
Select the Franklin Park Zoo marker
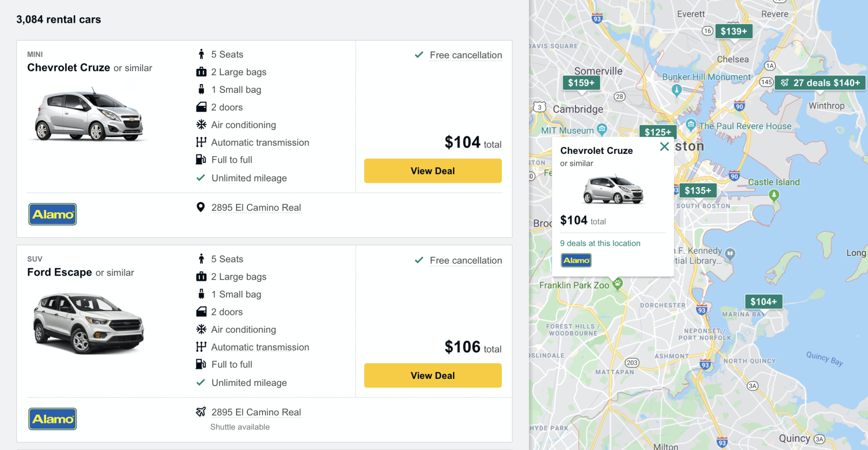click(x=617, y=283)
